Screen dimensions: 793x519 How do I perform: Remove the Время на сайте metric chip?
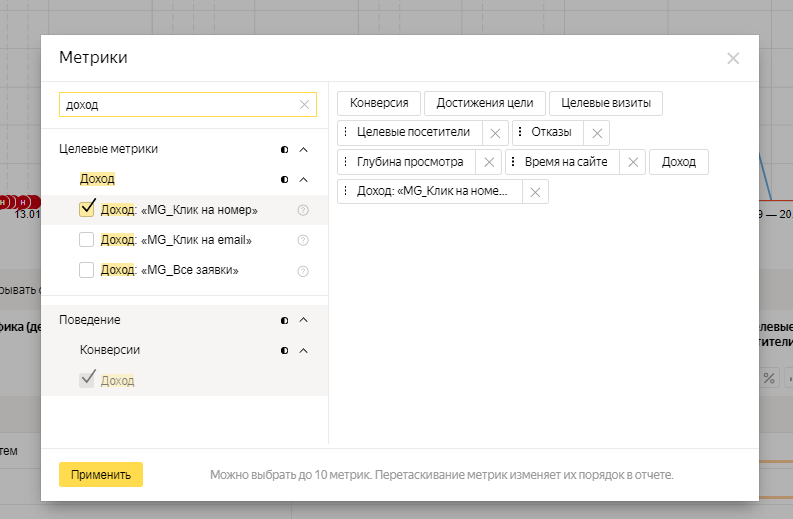(633, 162)
